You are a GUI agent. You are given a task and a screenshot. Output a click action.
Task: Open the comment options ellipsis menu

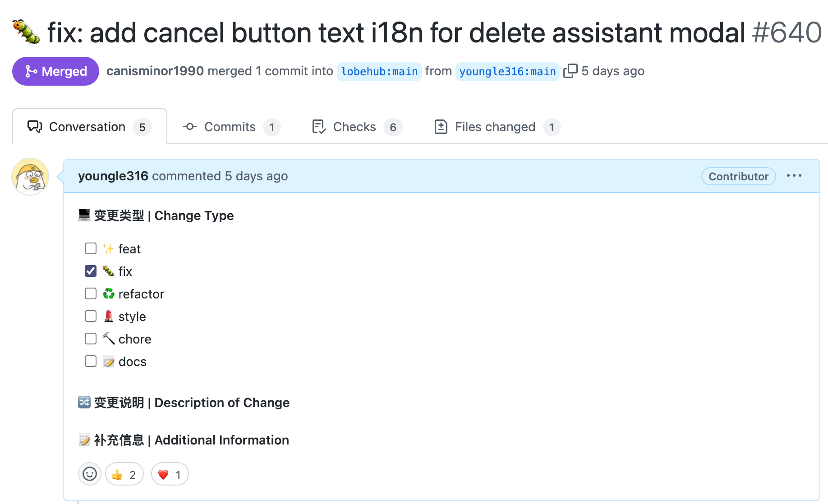coord(794,176)
